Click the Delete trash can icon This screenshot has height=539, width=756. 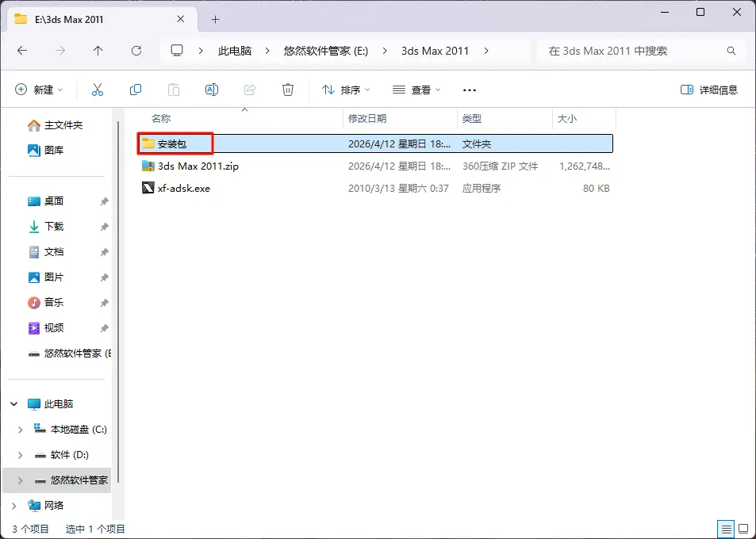tap(288, 90)
